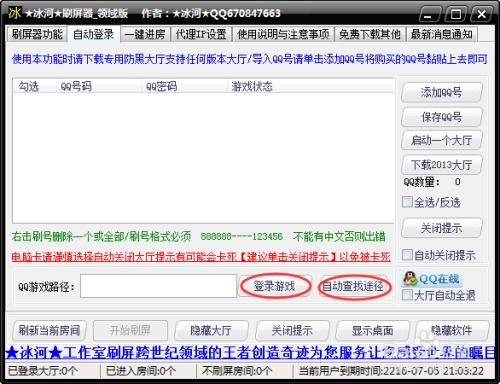
Task: Click the 下载2013大厅 button
Action: [x=442, y=165]
